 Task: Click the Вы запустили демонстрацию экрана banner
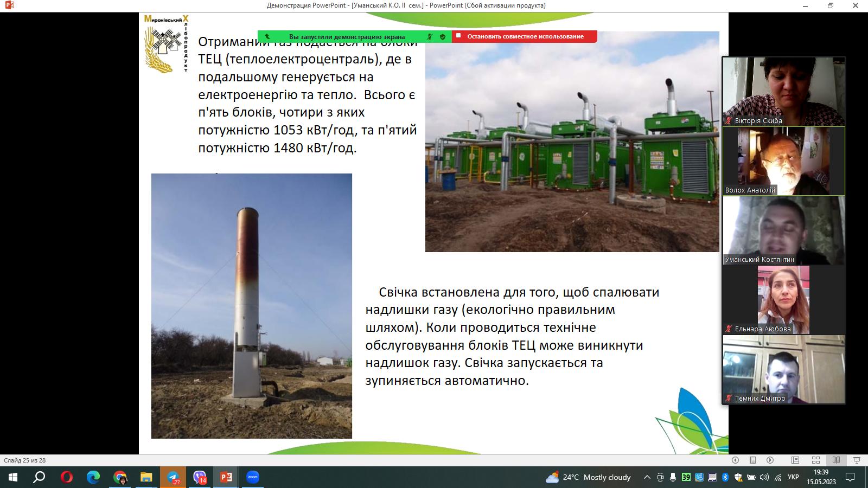tap(347, 36)
